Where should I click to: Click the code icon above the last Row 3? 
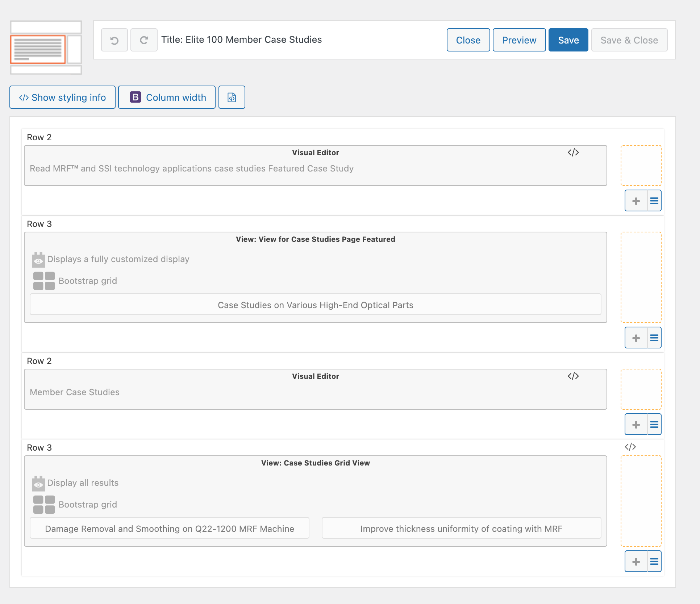tap(630, 447)
